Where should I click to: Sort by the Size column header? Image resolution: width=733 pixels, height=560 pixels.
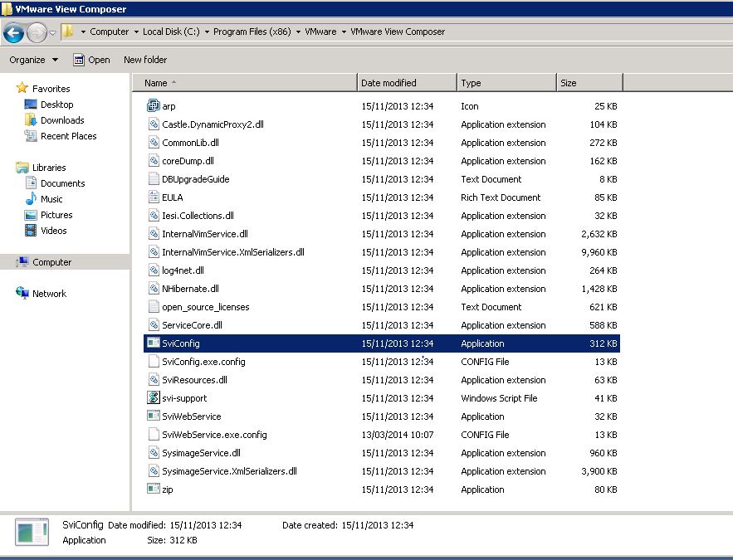point(590,83)
